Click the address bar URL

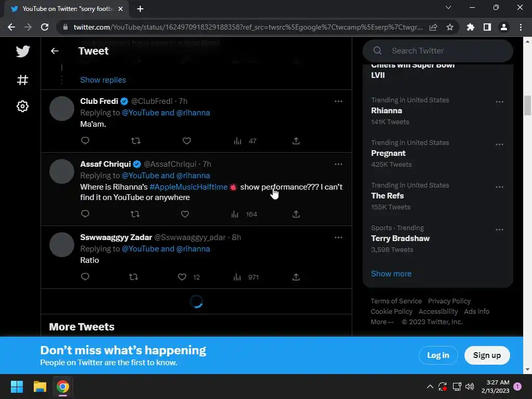pos(248,27)
